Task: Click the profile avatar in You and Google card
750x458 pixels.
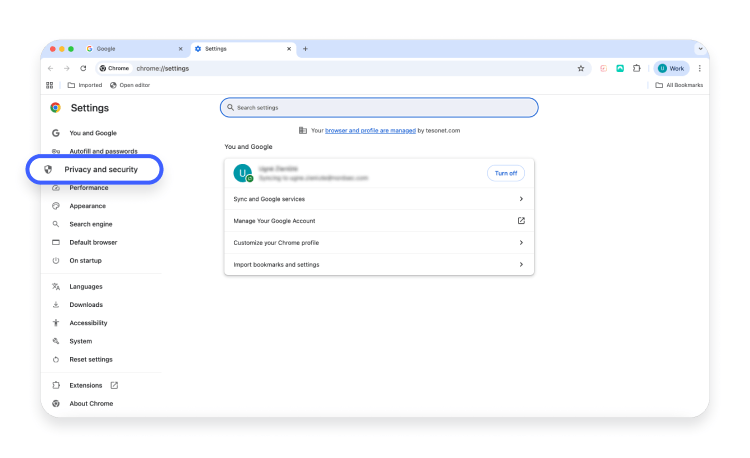Action: 243,173
